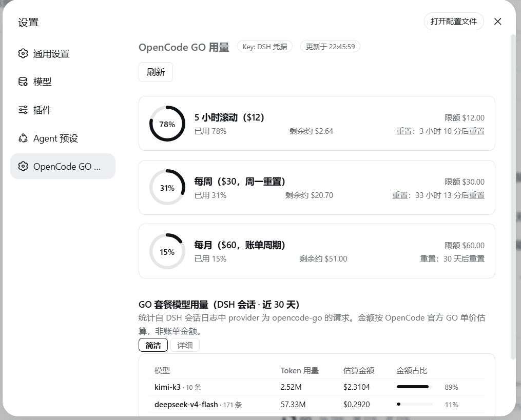The image size is (521, 420).
Task: Click the 57.33M token usage value
Action: pyautogui.click(x=293, y=405)
